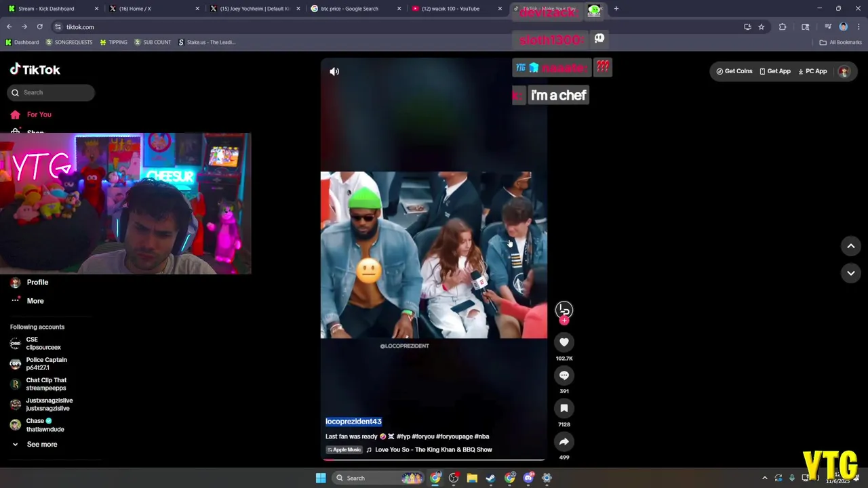Open the Love You So song link
868x488 pixels.
pyautogui.click(x=433, y=450)
